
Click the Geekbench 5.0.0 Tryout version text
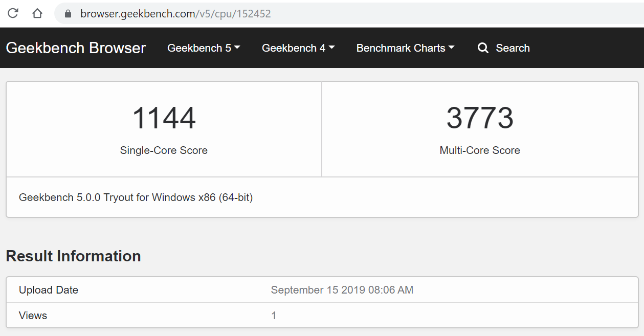click(136, 197)
